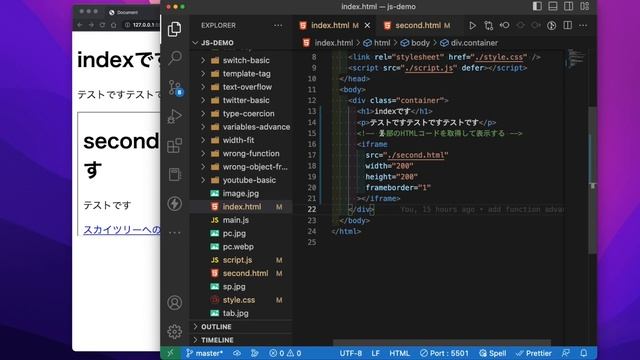
Task: Toggle the primary sidebar layout icon
Action: pyautogui.click(x=537, y=7)
